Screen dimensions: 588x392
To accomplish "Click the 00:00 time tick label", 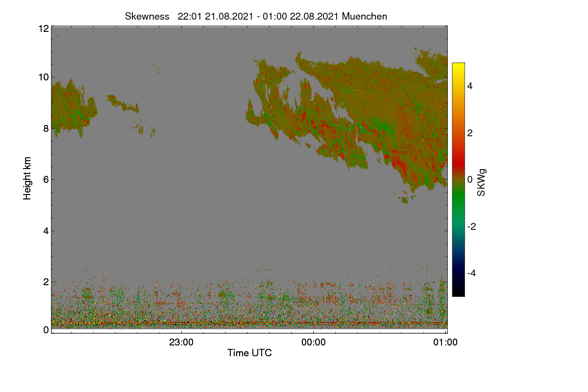I will [314, 343].
